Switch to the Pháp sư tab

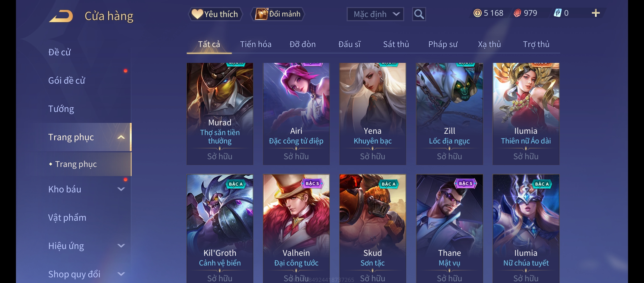coord(443,44)
